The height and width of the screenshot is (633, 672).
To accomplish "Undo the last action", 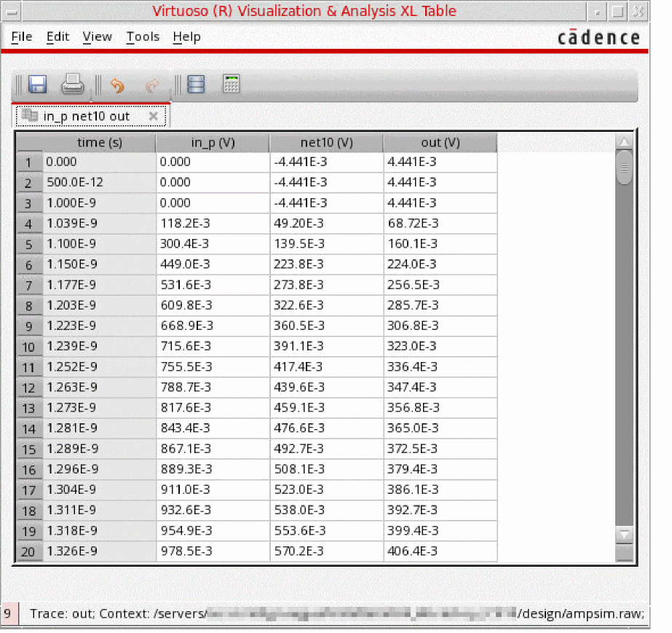I will click(x=116, y=86).
